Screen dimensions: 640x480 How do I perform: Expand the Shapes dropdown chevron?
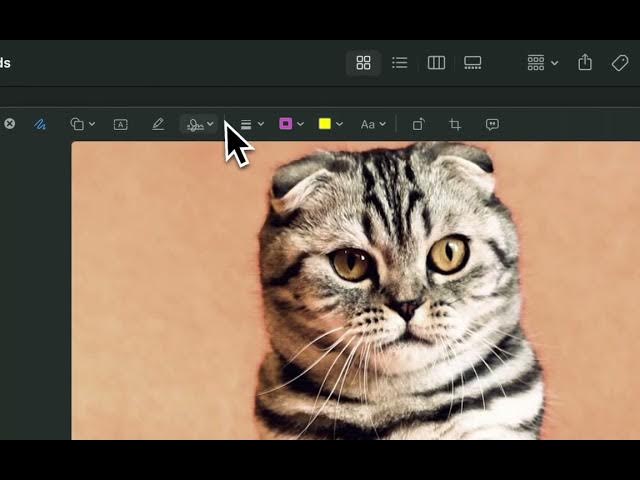coord(92,124)
